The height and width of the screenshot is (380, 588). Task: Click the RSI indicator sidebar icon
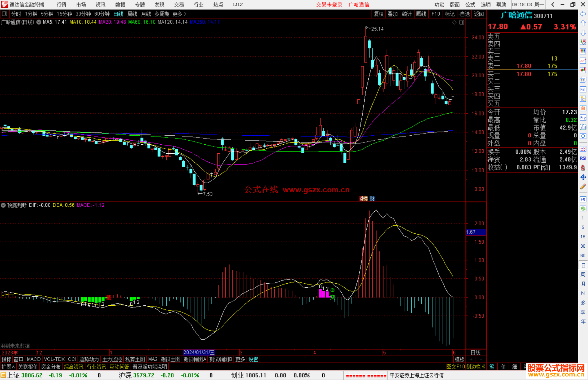pyautogui.click(x=583, y=158)
